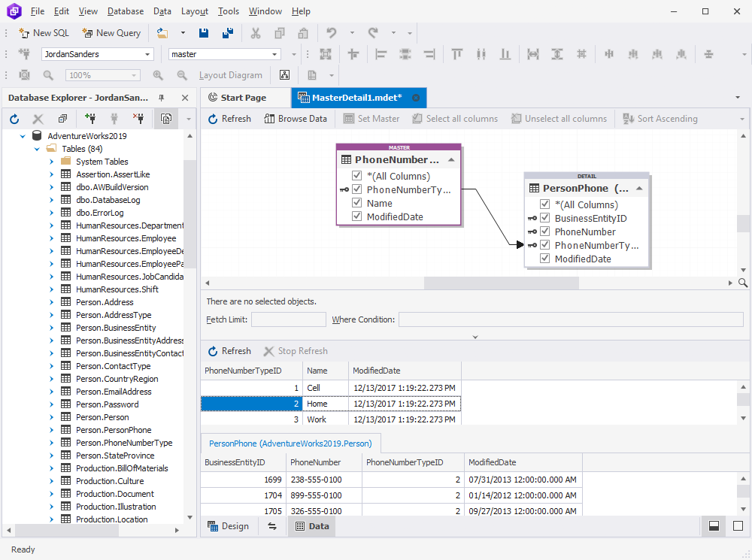Click the split view layout icon
752x560 pixels.
[x=714, y=526]
